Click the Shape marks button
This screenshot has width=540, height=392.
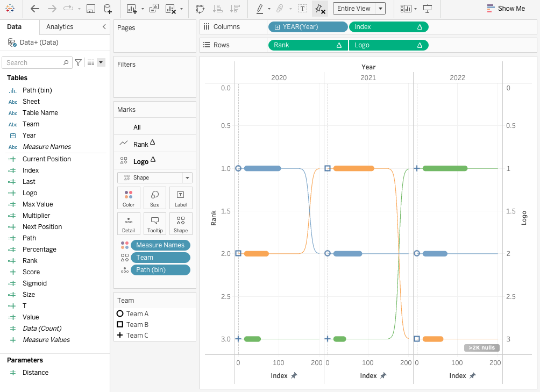click(x=181, y=224)
